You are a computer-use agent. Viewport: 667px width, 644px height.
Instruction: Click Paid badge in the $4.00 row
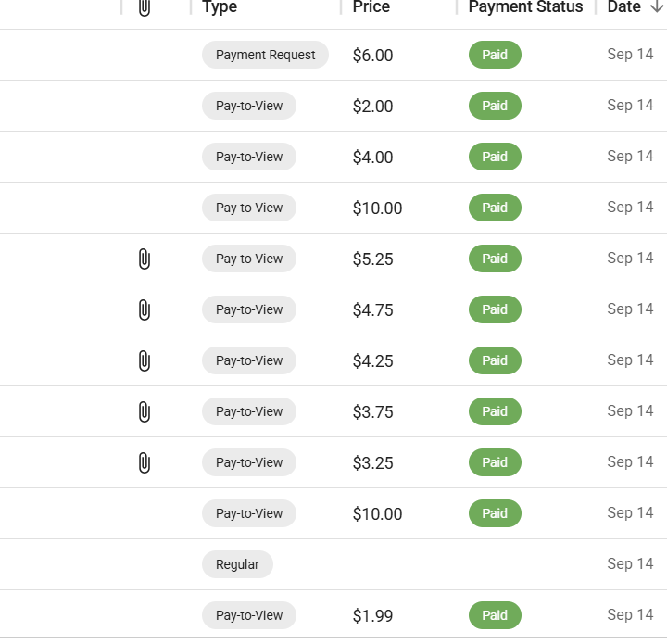pyautogui.click(x=495, y=157)
